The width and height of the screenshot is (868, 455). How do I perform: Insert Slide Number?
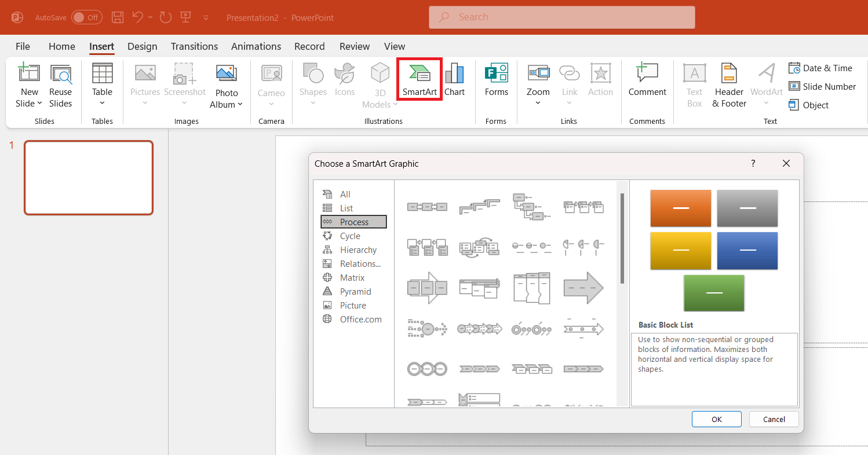(822, 86)
